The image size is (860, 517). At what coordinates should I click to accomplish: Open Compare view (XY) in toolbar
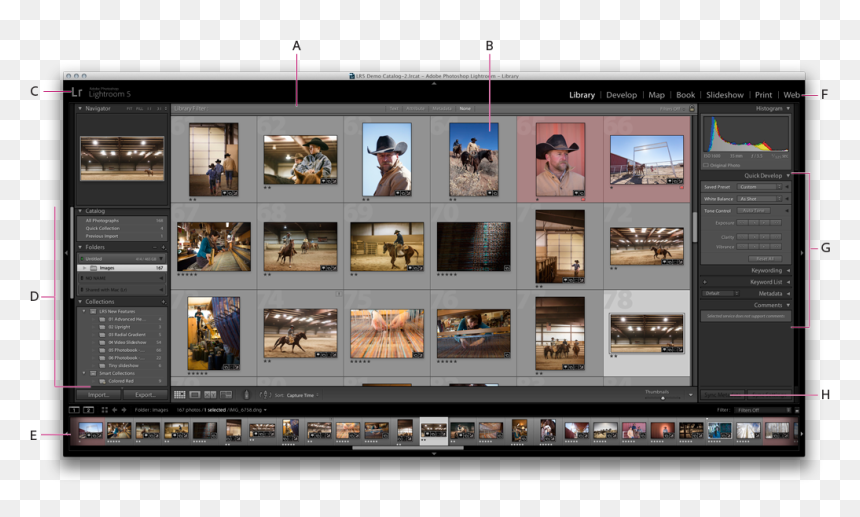tap(210, 395)
